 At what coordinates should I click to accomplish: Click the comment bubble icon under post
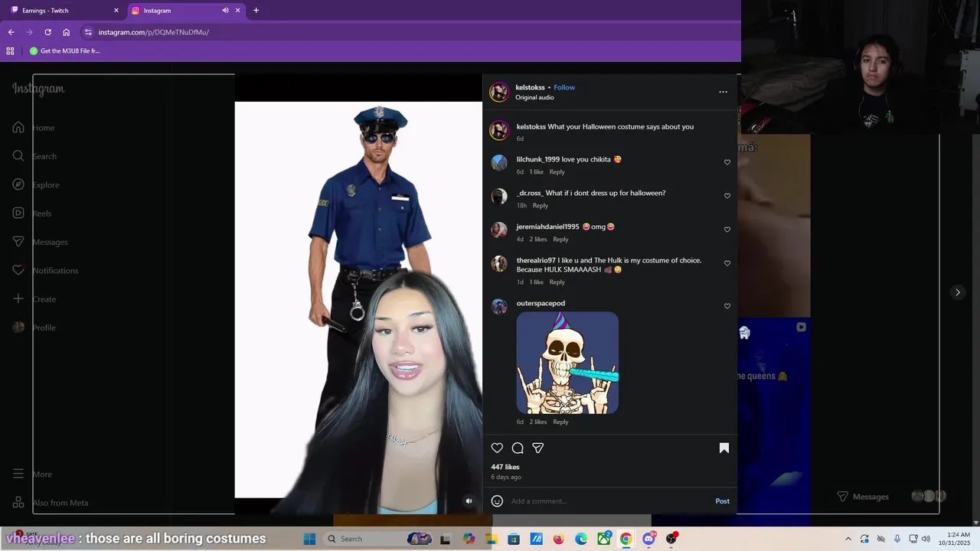(518, 448)
